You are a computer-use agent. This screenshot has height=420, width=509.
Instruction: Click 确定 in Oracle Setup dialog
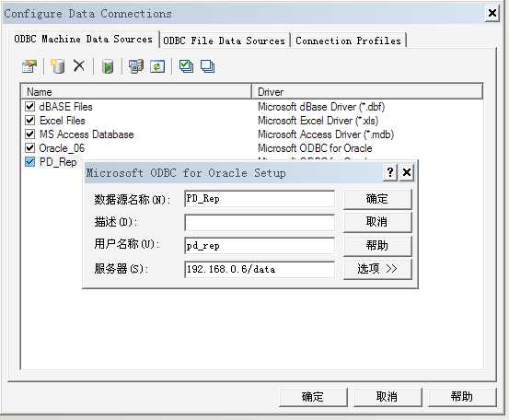coord(377,199)
